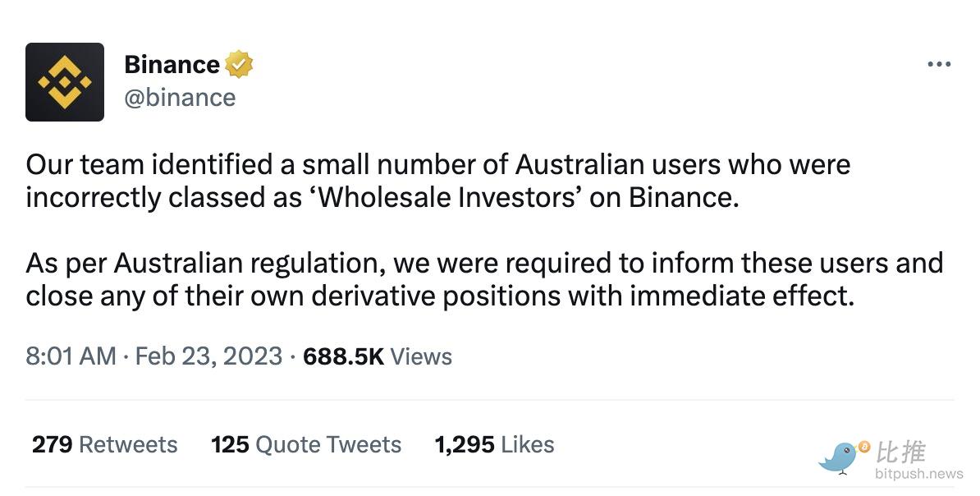The height and width of the screenshot is (496, 980).
Task: Open the three-dot more options menu
Action: tap(938, 65)
